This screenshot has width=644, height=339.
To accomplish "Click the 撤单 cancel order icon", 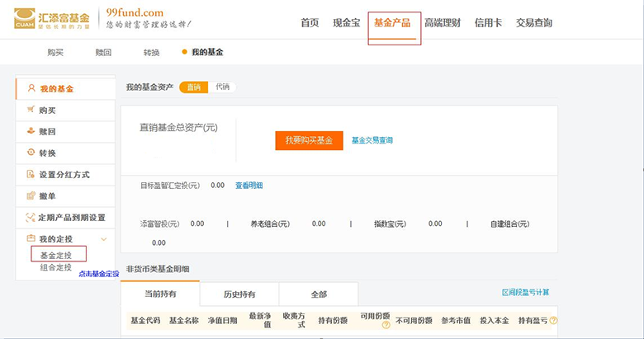I will pyautogui.click(x=31, y=195).
